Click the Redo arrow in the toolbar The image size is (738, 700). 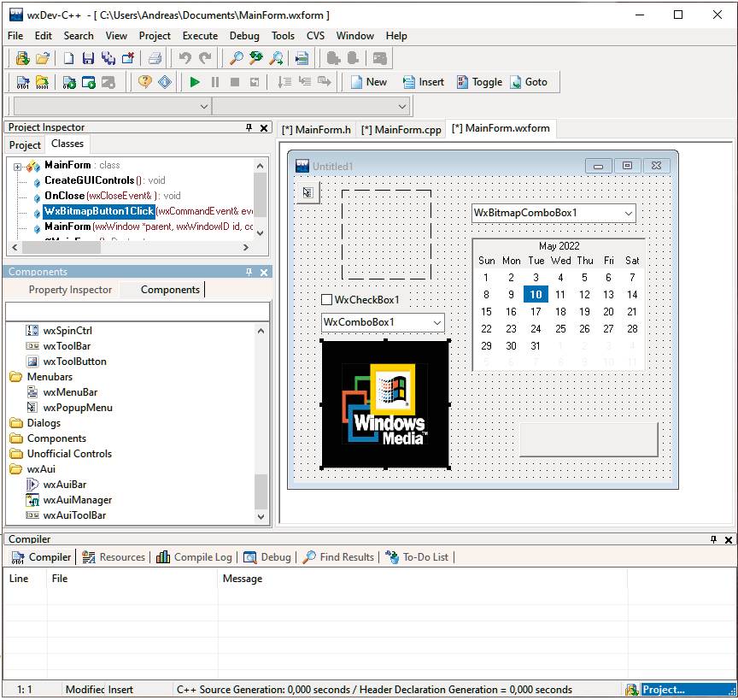(205, 58)
